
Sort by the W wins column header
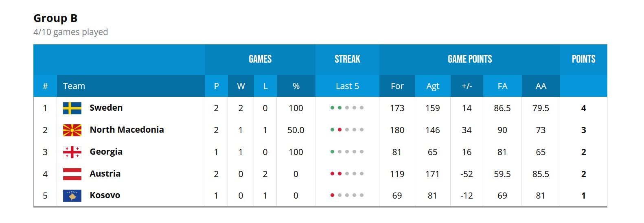[241, 86]
